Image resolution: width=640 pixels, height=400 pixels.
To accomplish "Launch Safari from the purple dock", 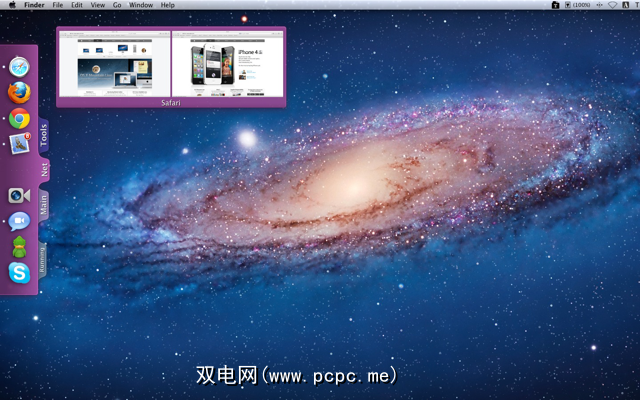I will pyautogui.click(x=19, y=67).
